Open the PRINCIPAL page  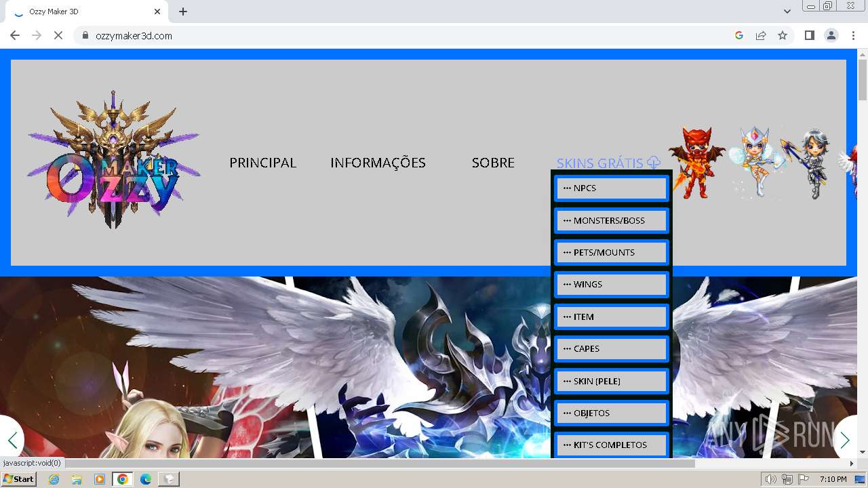262,163
